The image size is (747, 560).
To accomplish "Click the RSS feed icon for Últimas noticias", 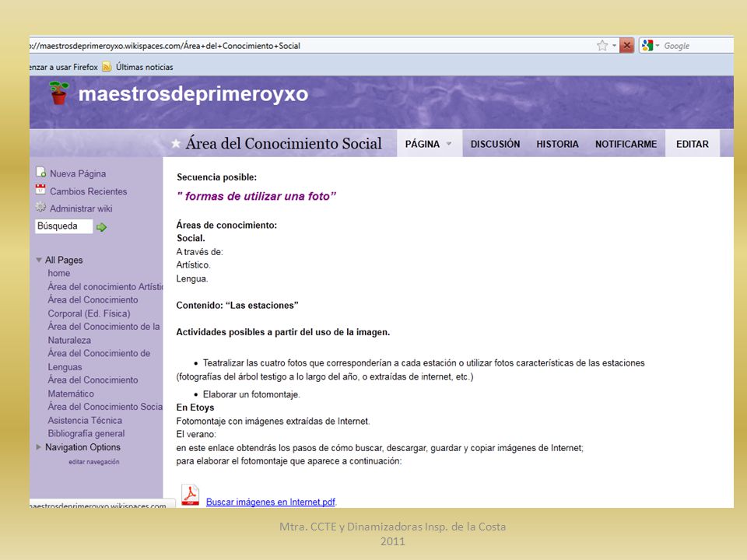I will tap(107, 67).
